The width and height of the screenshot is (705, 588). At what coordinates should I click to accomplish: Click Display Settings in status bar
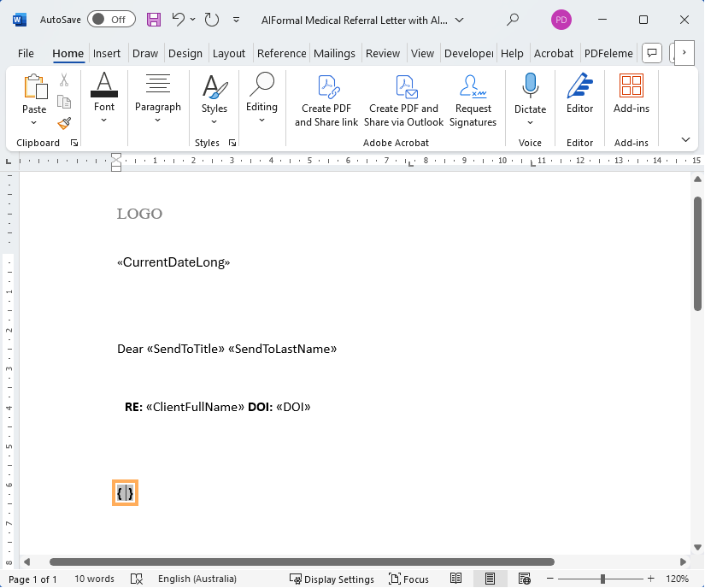point(332,579)
